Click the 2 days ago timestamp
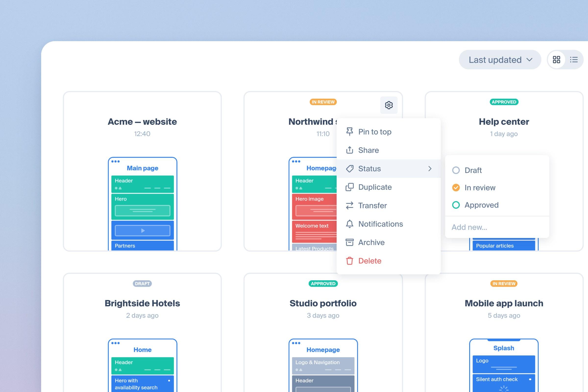 click(142, 316)
